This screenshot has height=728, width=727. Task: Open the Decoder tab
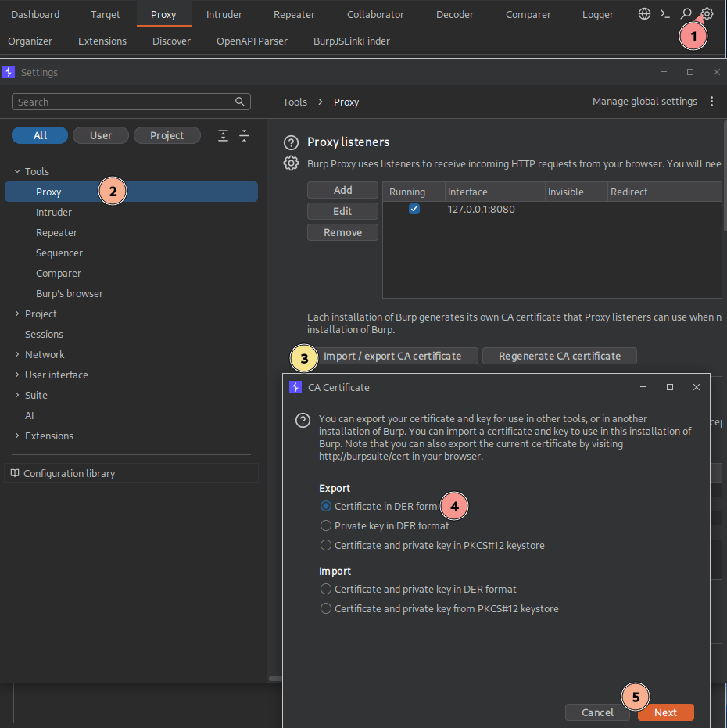(x=455, y=14)
